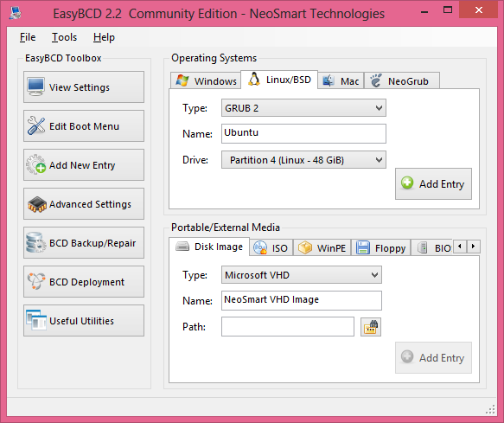Open the Tools menu
Image resolution: width=504 pixels, height=423 pixels.
pos(64,37)
